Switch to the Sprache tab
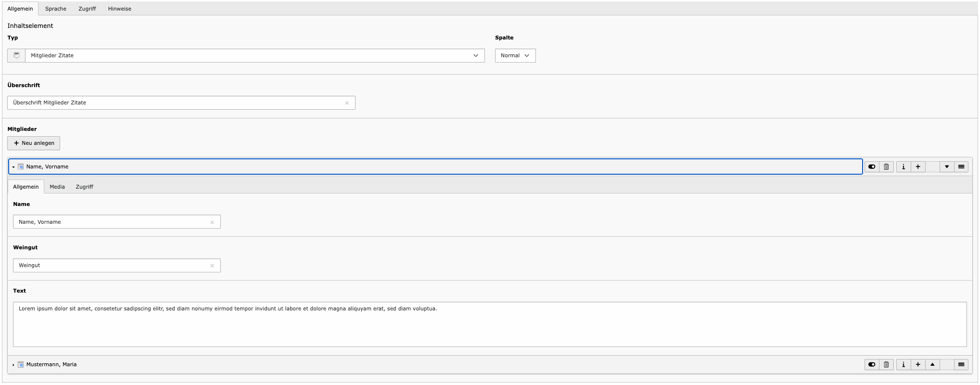980x385 pixels. (x=56, y=9)
